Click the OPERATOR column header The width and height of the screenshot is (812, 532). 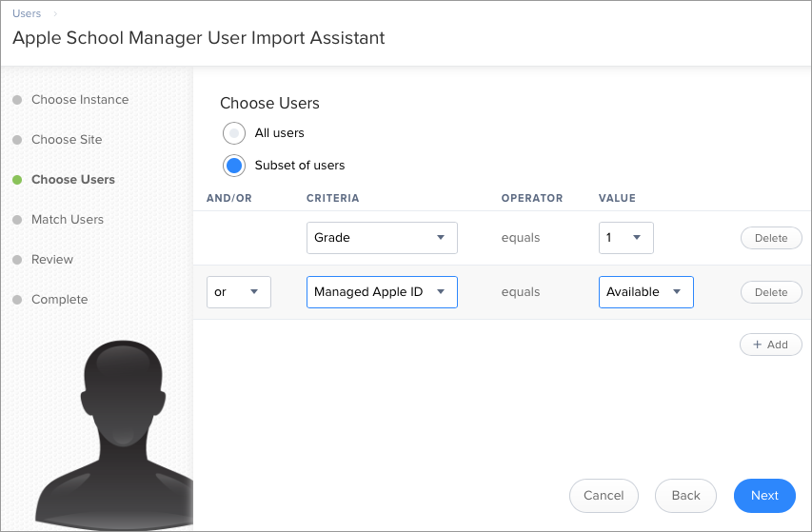point(532,198)
